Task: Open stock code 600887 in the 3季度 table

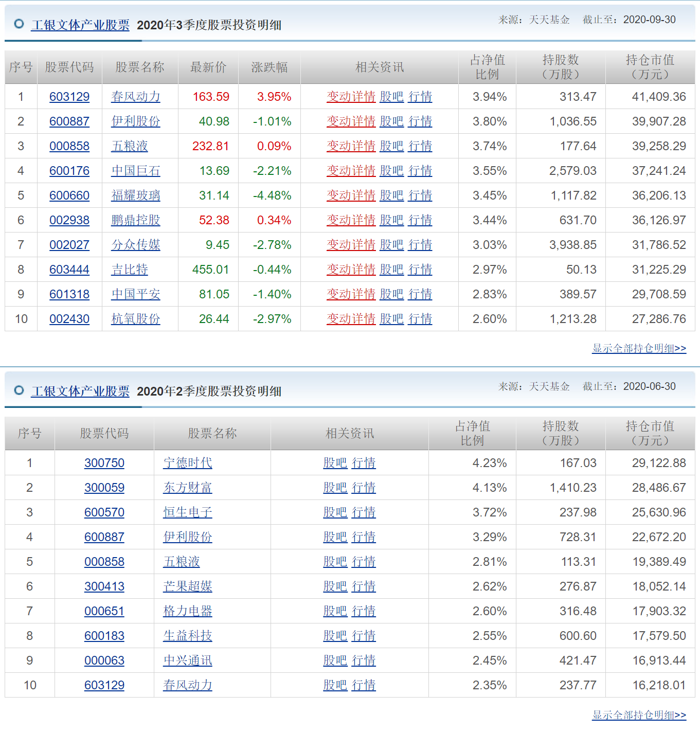Action: [69, 121]
